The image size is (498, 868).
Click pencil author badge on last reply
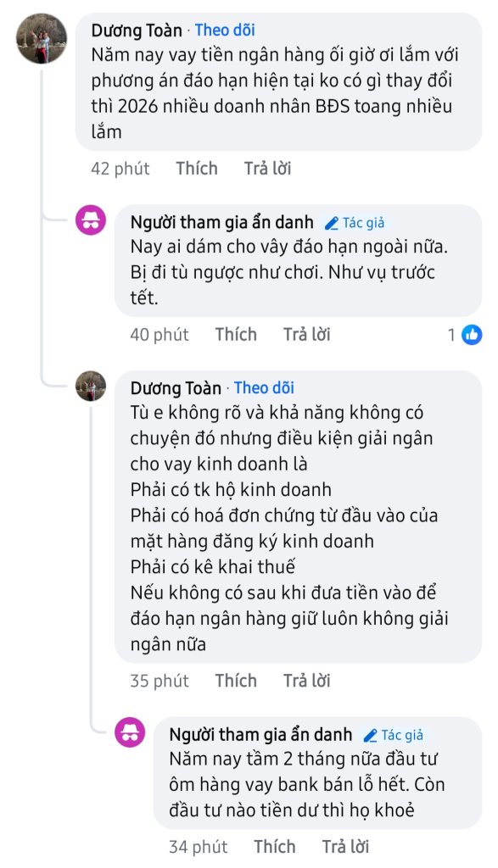tap(394, 735)
